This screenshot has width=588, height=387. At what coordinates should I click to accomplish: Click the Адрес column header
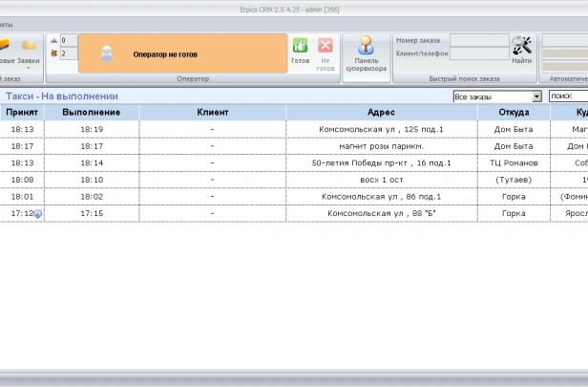click(x=381, y=113)
